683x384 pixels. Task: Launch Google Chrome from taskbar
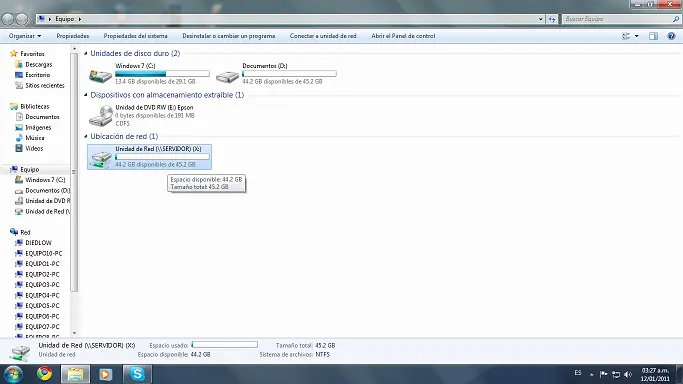pos(44,374)
